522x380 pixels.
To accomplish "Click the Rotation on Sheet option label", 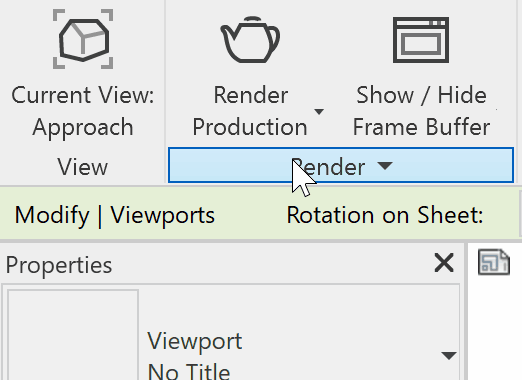I will tap(385, 215).
